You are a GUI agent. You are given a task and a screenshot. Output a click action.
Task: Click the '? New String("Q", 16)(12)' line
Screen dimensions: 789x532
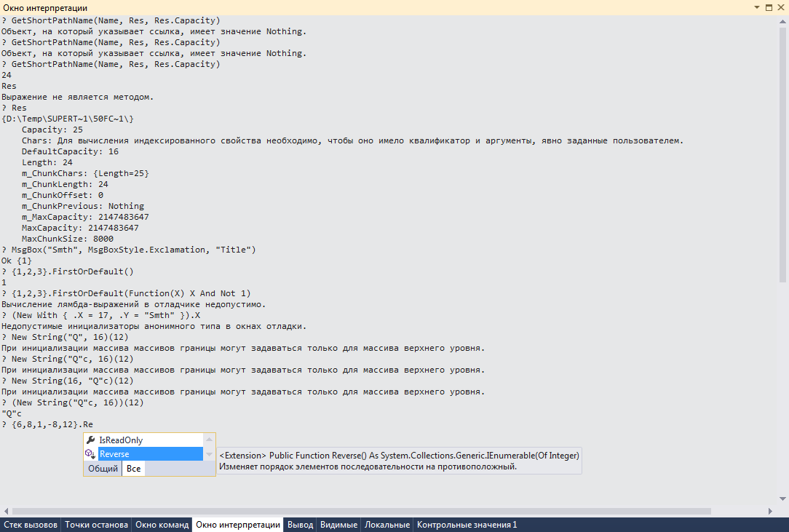(x=65, y=337)
